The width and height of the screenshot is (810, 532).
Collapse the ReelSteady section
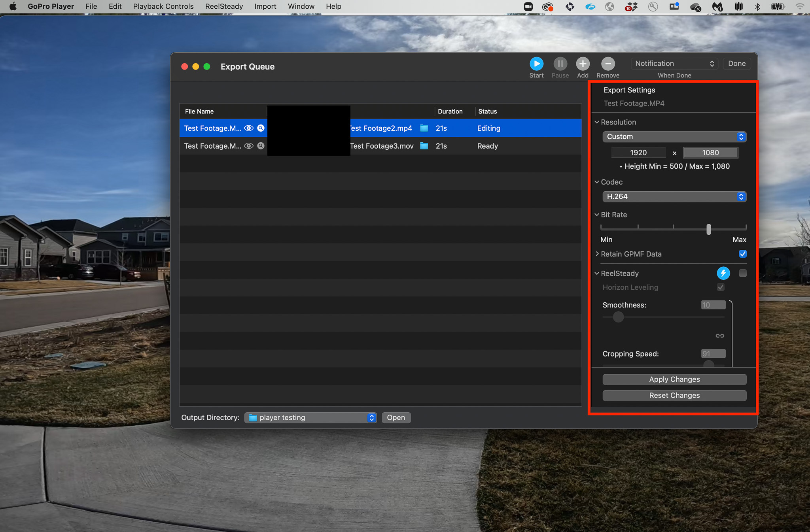click(597, 273)
